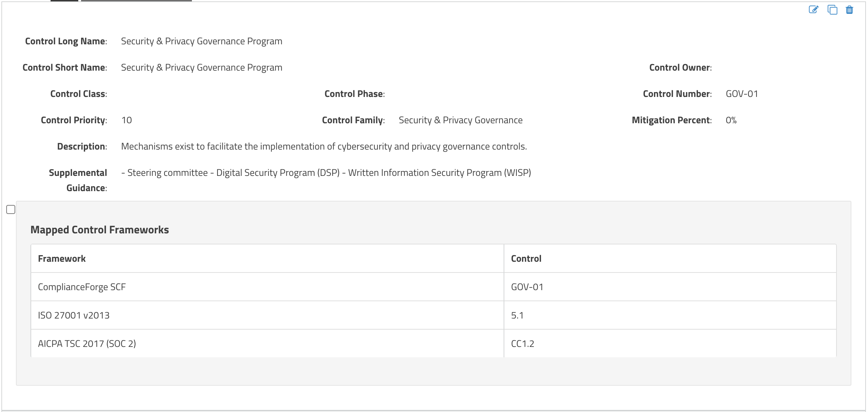This screenshot has width=868, height=412.
Task: Tick the checkbox beside Mapped Control Frameworks panel
Action: (11, 209)
